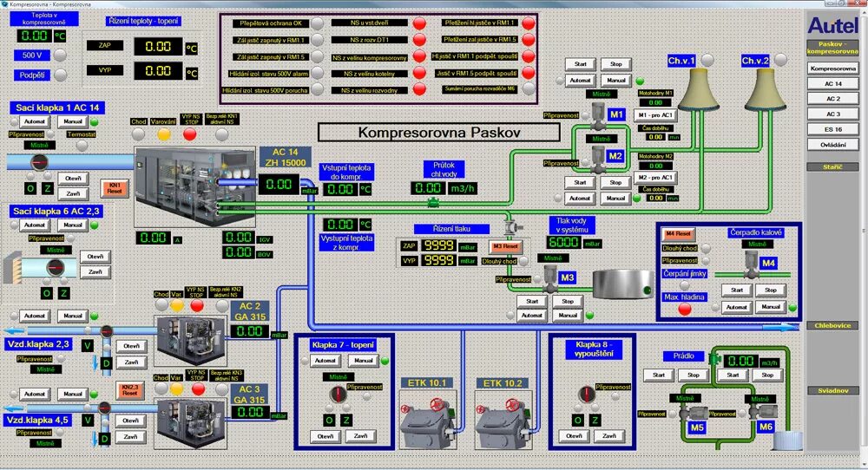This screenshot has width=868, height=470.
Task: Click the Sací klapka 1 damper symbol
Action: point(39,162)
